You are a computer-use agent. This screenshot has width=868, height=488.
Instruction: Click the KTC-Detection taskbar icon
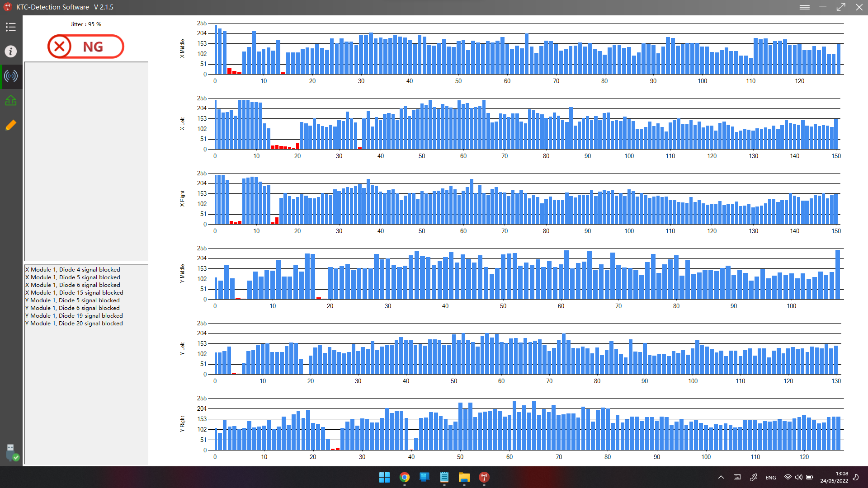pyautogui.click(x=484, y=477)
